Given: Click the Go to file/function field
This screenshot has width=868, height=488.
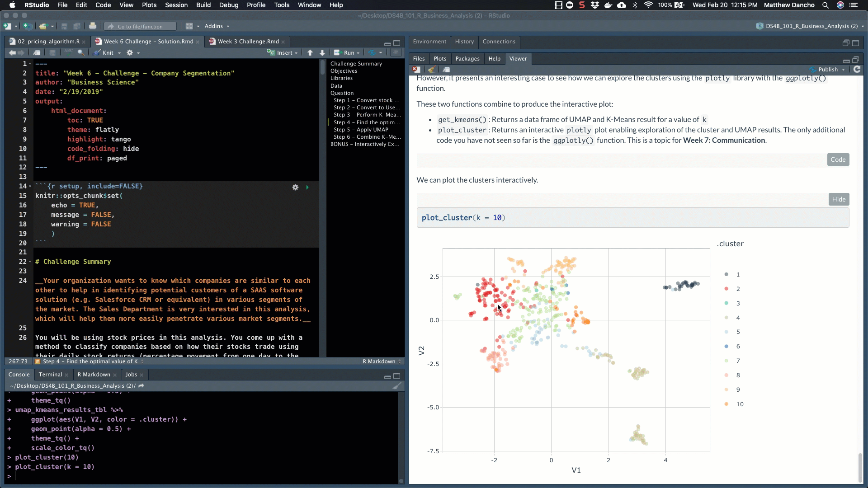Looking at the screenshot, I should point(140,26).
